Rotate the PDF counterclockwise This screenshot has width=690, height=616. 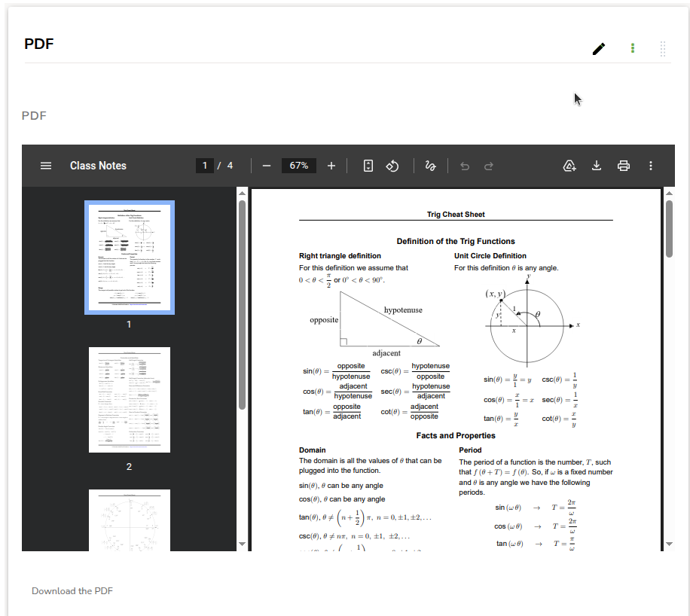click(x=392, y=166)
